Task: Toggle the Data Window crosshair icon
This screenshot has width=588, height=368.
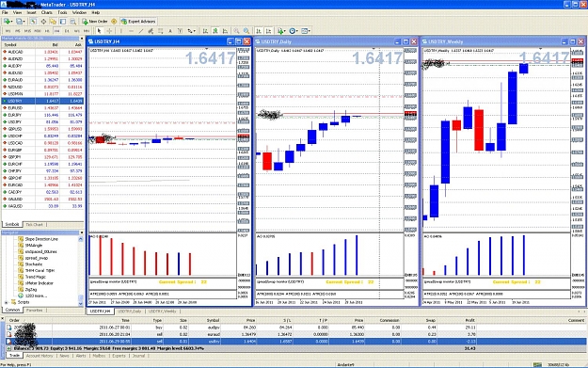Action: tap(43, 22)
